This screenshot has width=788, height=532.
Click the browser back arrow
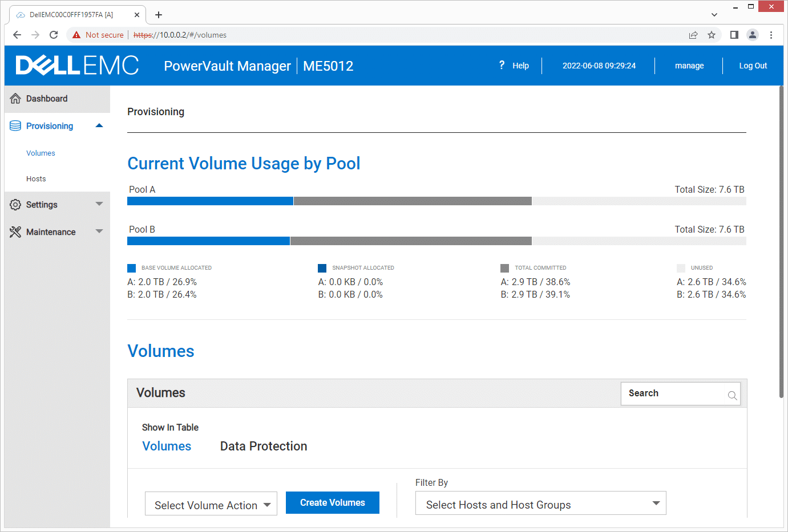pos(17,35)
